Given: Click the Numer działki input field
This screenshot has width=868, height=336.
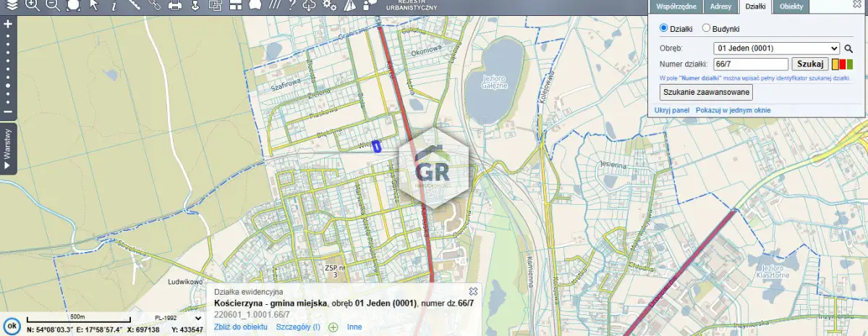Looking at the screenshot, I should (750, 64).
